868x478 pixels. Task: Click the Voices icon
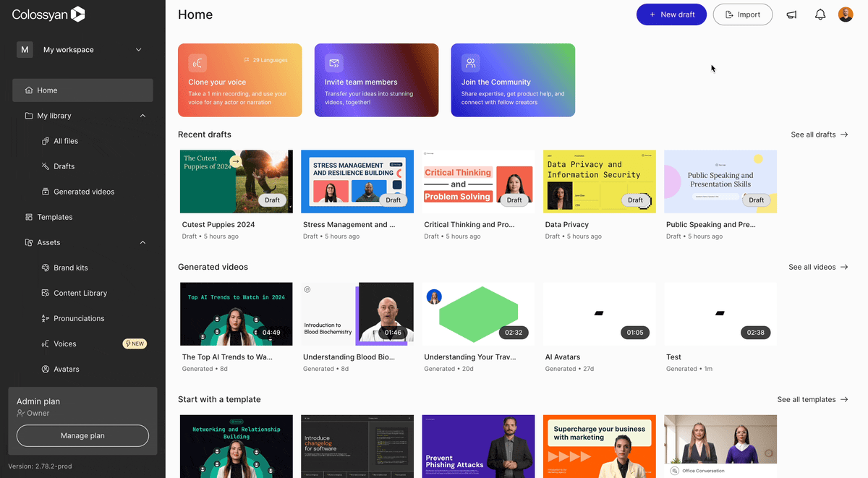[46, 343]
